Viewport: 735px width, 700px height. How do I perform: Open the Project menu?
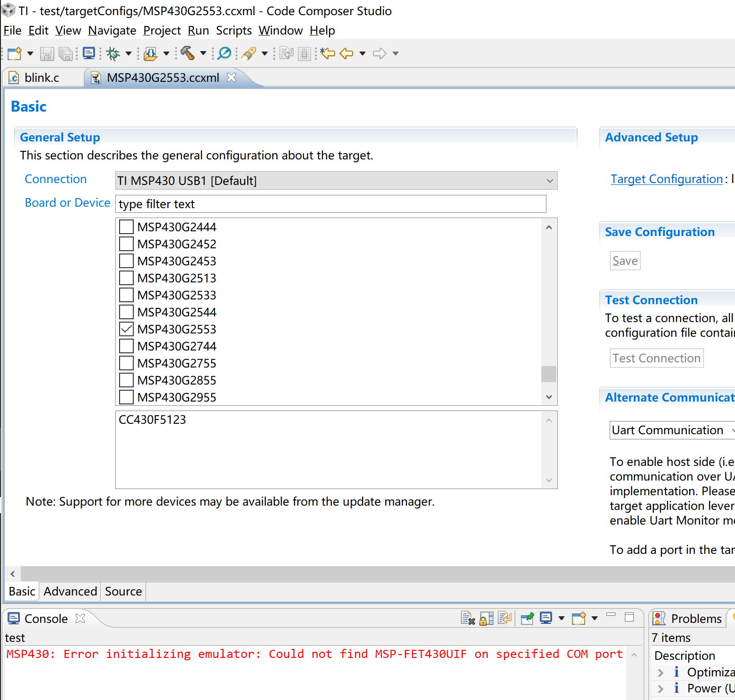click(162, 31)
